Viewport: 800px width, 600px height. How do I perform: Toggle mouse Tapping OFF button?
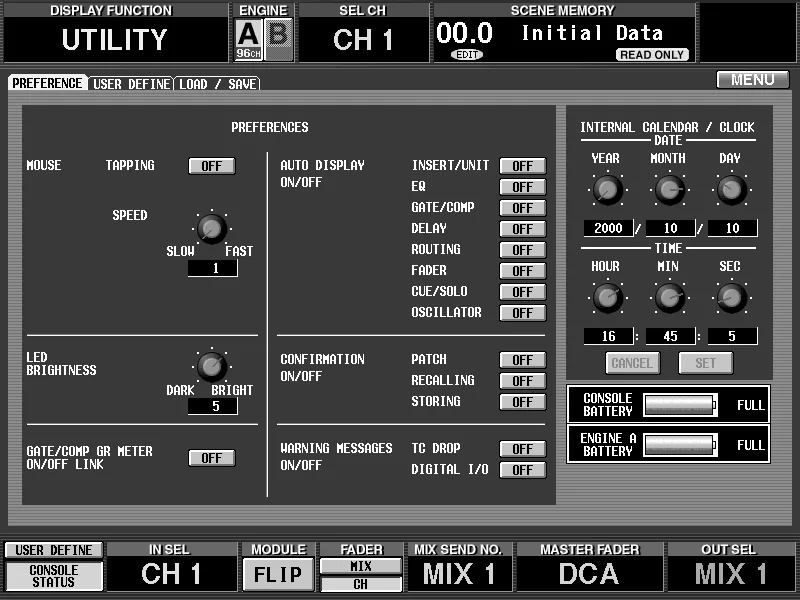point(212,166)
